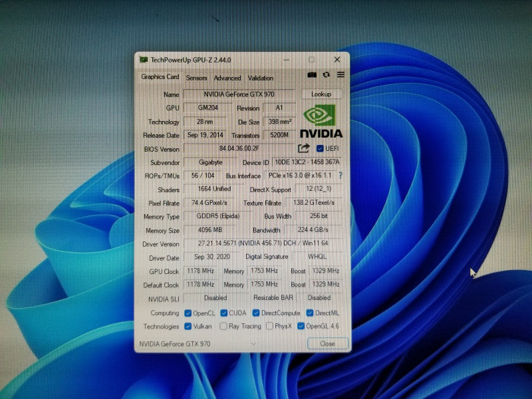The width and height of the screenshot is (532, 399).
Task: Click the Pixel Fillrate value 74.4 GPixel/s
Action: [209, 203]
